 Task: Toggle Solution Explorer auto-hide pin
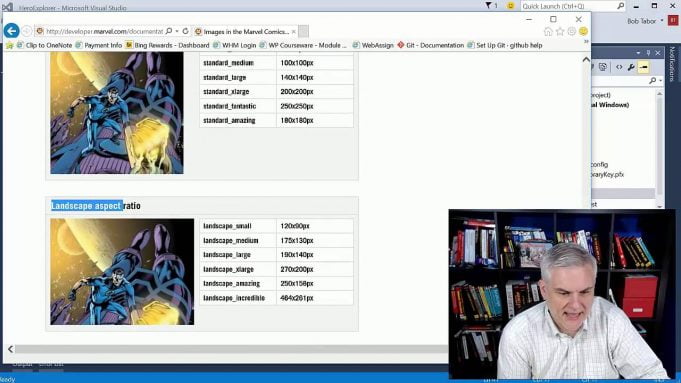(648, 53)
